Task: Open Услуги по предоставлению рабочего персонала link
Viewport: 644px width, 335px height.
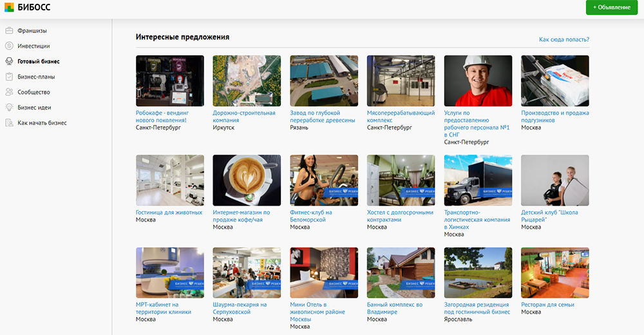Action: [477, 124]
